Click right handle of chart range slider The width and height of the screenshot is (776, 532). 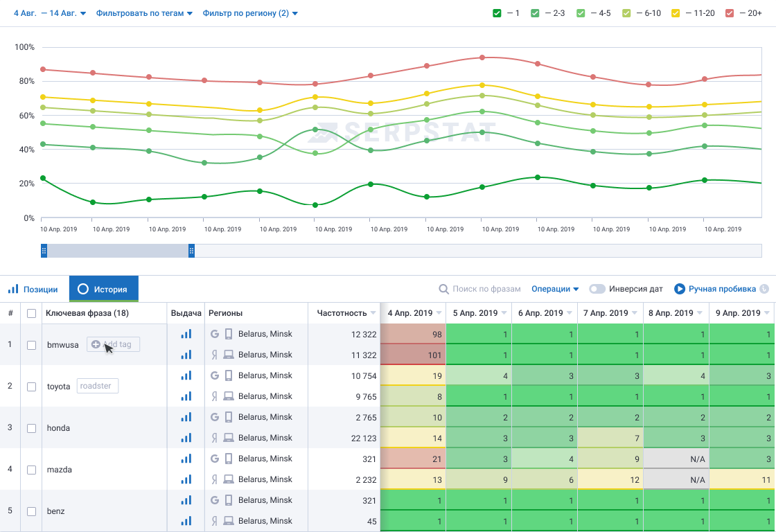(x=191, y=251)
